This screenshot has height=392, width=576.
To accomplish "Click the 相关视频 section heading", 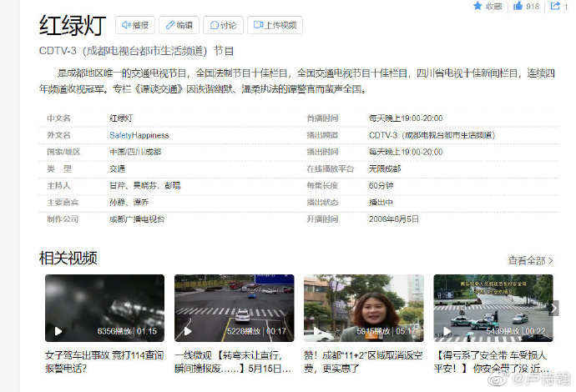I will click(68, 258).
